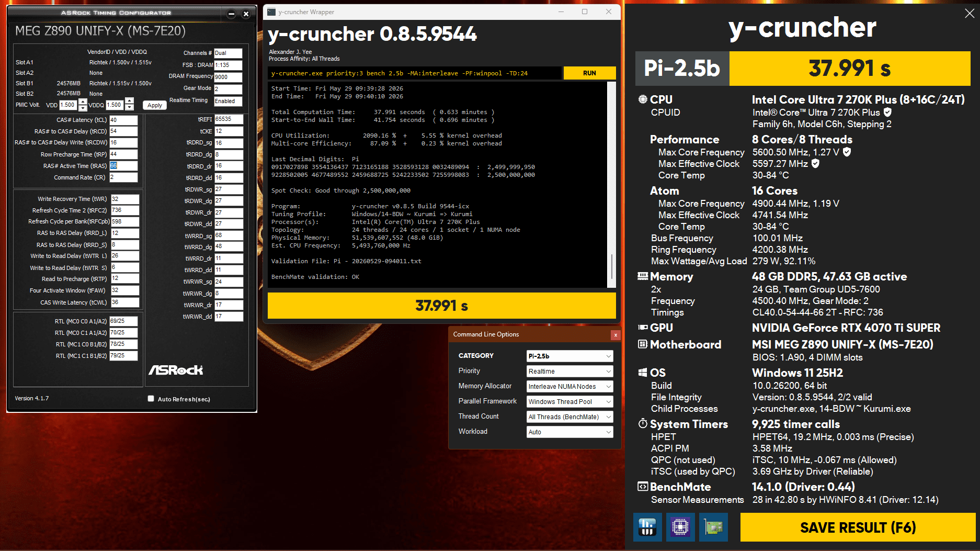Click the FSB : DRAM ratio field
Screen dimensions: 980x551
pyautogui.click(x=228, y=65)
